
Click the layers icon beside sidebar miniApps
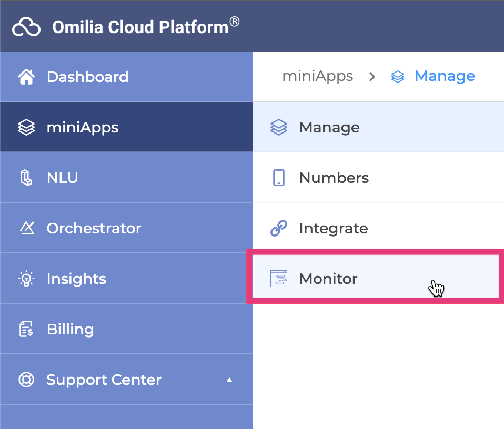click(x=26, y=127)
